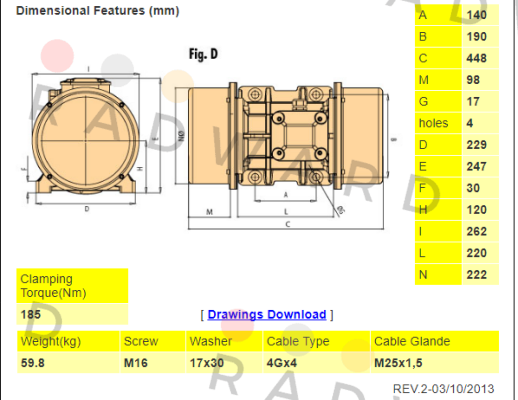Select dimension H value 120

(477, 210)
